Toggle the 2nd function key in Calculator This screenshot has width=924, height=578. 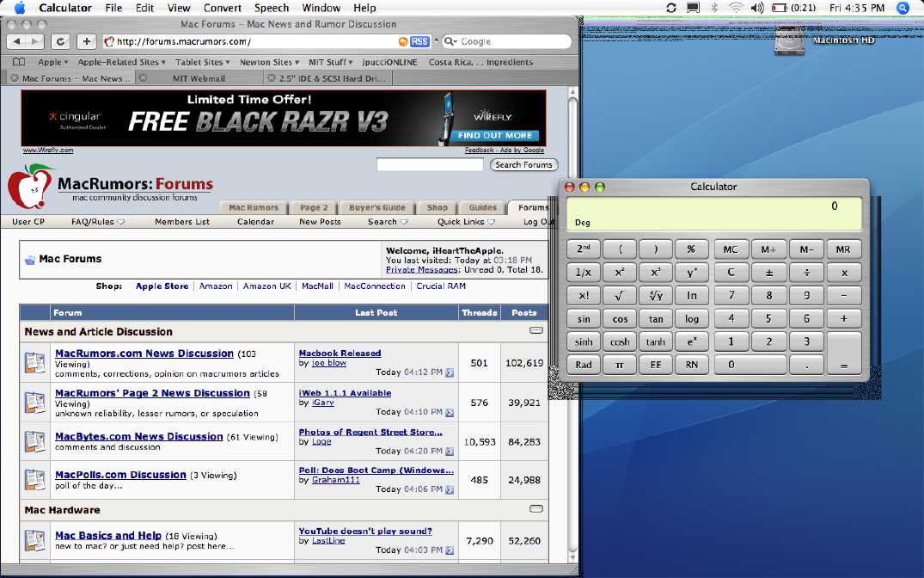click(584, 249)
